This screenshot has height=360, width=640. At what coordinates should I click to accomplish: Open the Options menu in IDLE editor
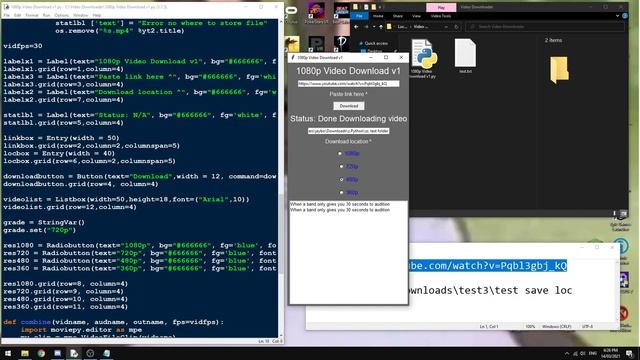[62, 15]
